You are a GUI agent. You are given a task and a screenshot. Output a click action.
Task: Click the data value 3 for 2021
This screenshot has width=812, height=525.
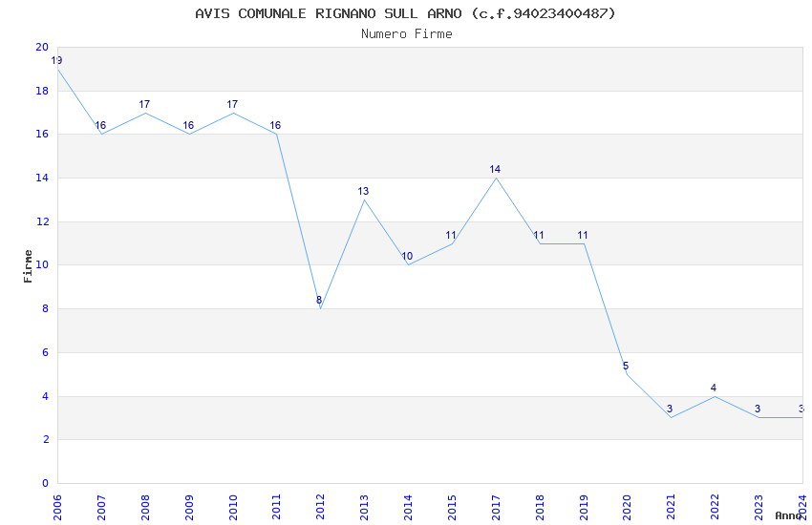coord(670,409)
